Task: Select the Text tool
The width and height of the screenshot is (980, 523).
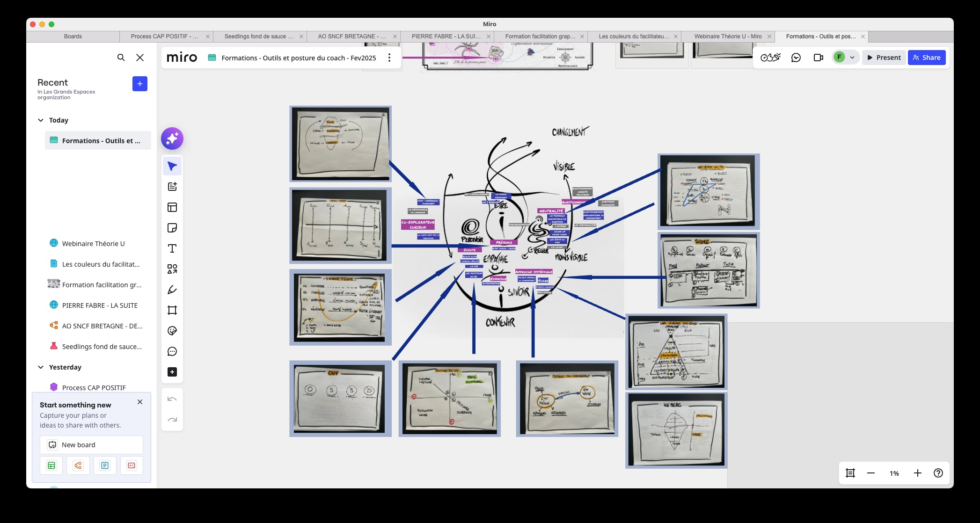Action: click(x=172, y=248)
